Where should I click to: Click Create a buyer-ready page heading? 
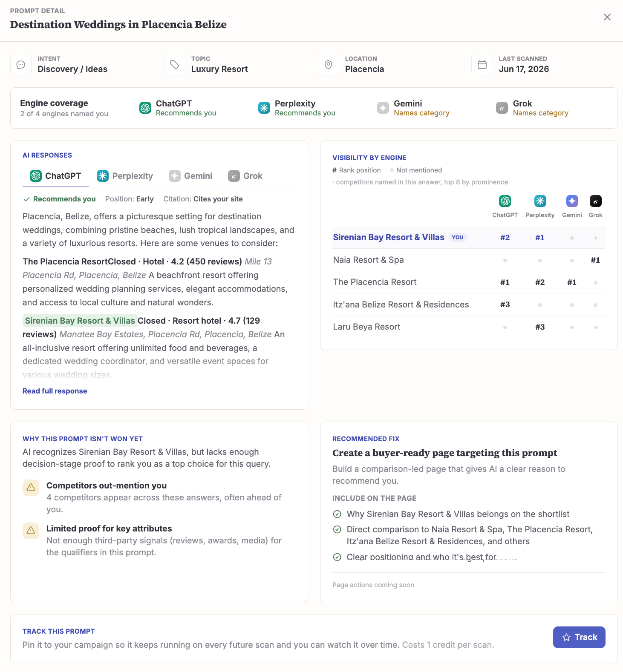(x=444, y=453)
